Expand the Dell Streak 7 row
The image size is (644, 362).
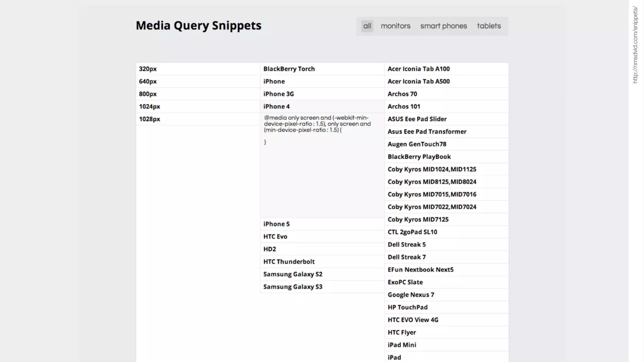tap(407, 257)
